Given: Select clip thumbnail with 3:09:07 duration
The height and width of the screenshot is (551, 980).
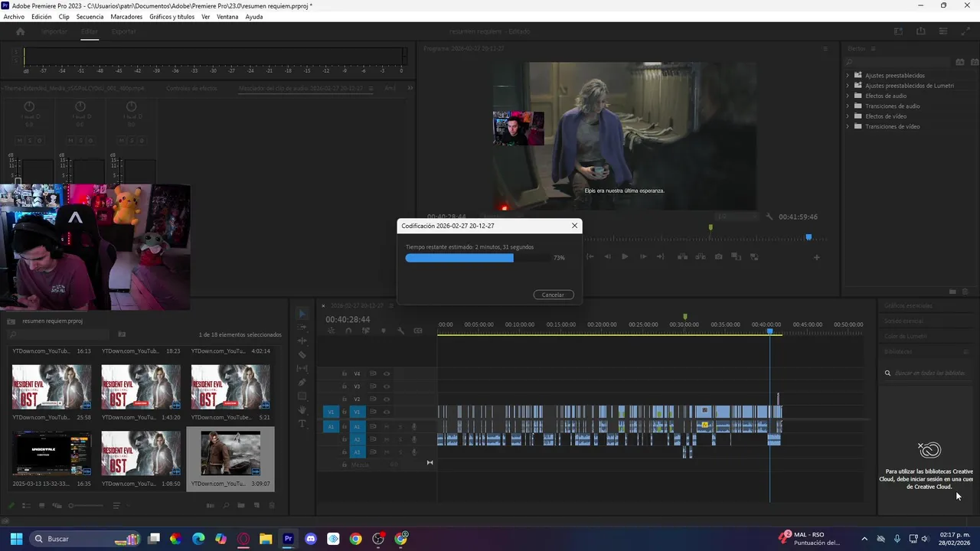Looking at the screenshot, I should 230,453.
